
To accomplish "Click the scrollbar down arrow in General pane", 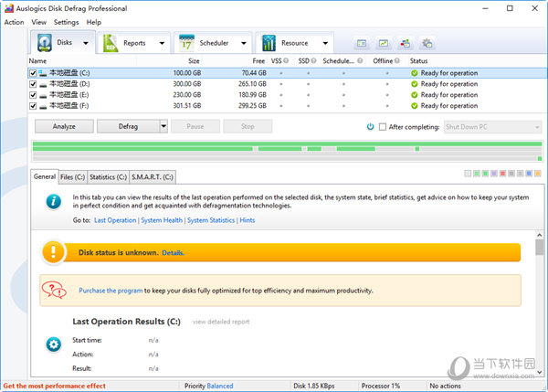I will [539, 373].
